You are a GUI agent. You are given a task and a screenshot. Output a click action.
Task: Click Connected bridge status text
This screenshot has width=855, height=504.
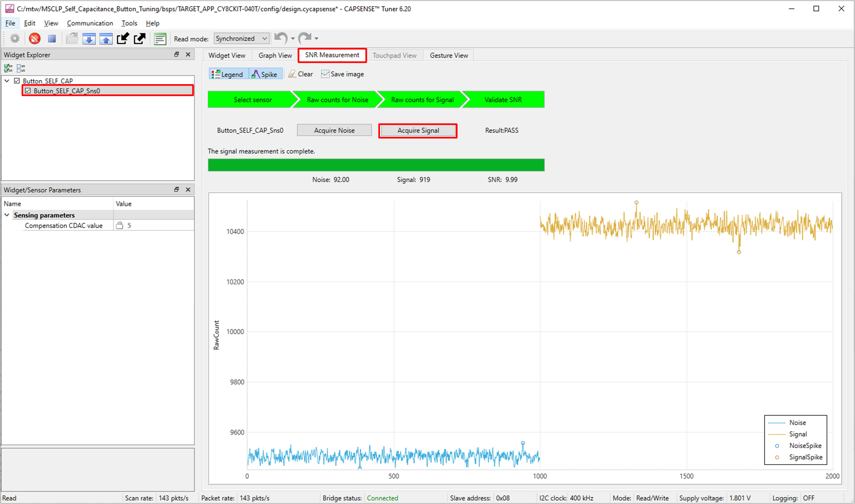[383, 498]
